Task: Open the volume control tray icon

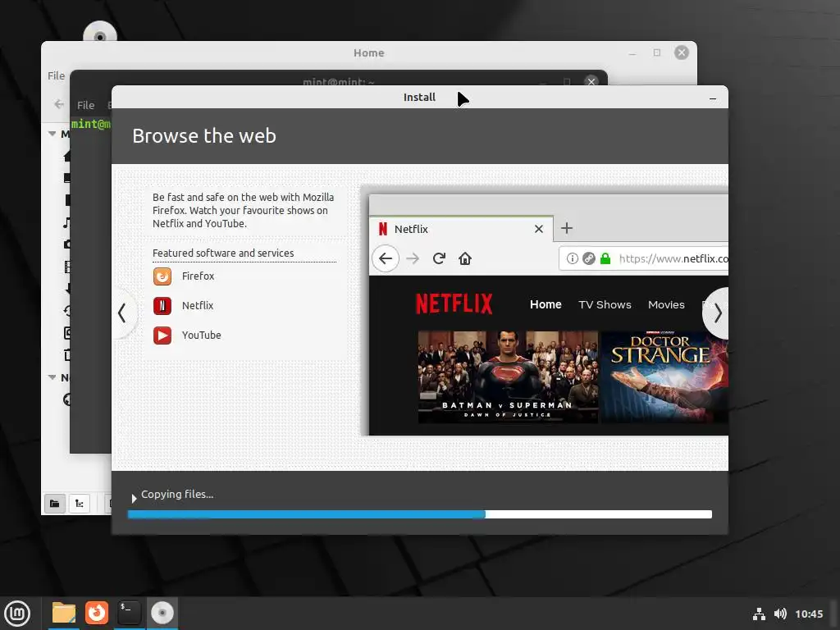Action: click(x=780, y=614)
